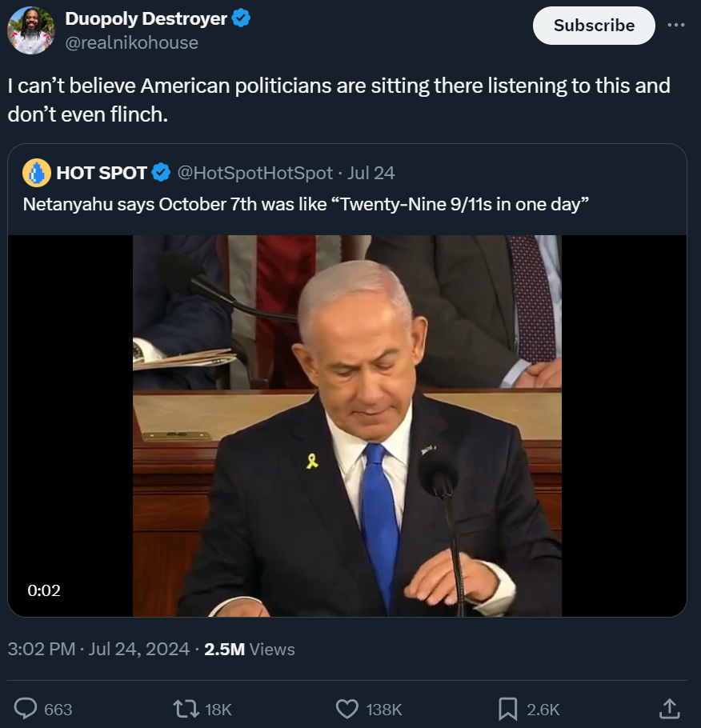This screenshot has width=701, height=728.
Task: Click the reply speech bubble icon
Action: point(26,709)
